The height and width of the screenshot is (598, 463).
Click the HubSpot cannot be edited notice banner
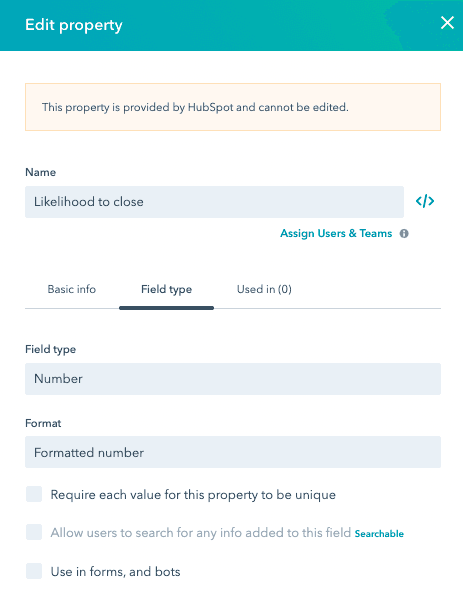(233, 107)
